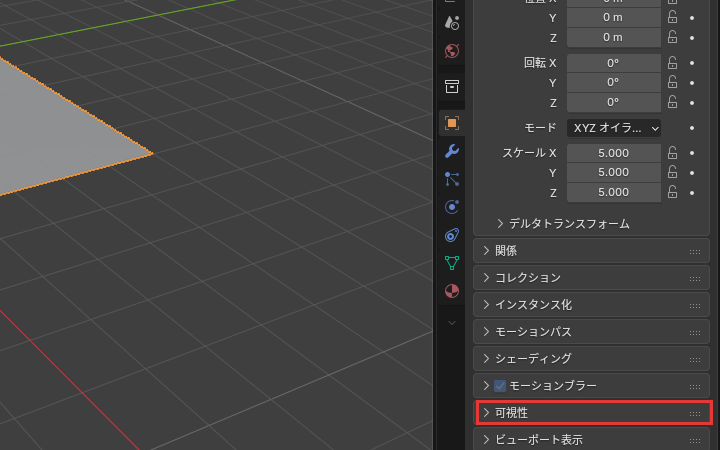Grab the 可視性 panel drag handle
Image resolution: width=720 pixels, height=450 pixels.
click(695, 414)
